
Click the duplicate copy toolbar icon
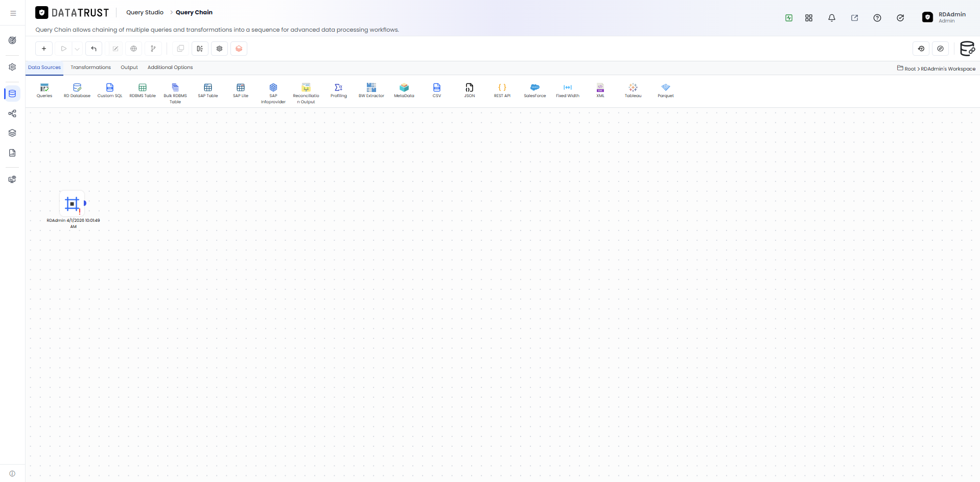pos(180,49)
